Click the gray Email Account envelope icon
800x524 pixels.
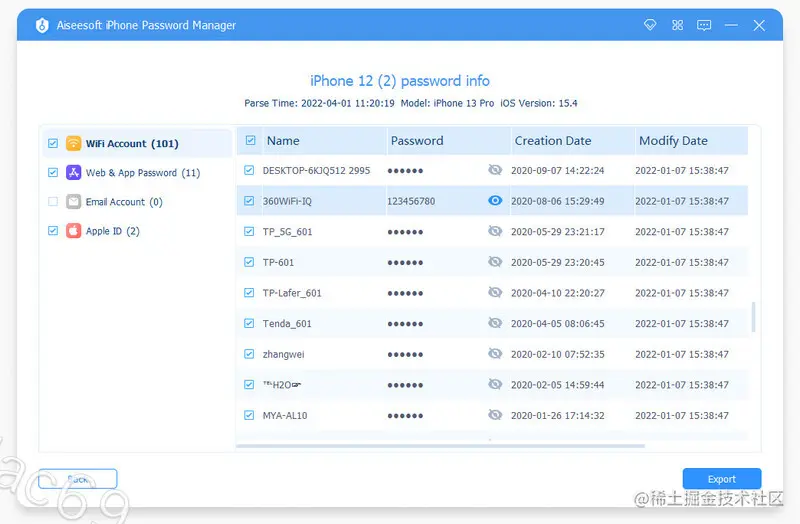[x=73, y=202]
